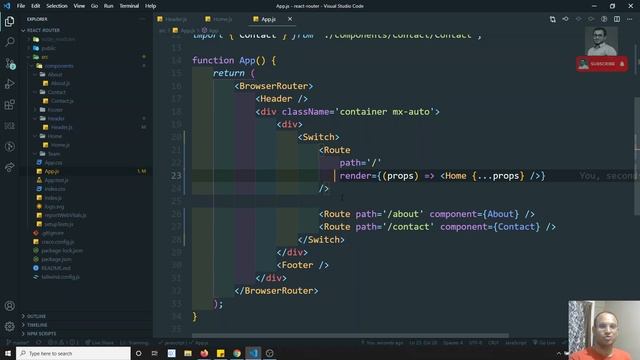The width and height of the screenshot is (640, 360).
Task: Open the Run menu
Action: [x=108, y=6]
